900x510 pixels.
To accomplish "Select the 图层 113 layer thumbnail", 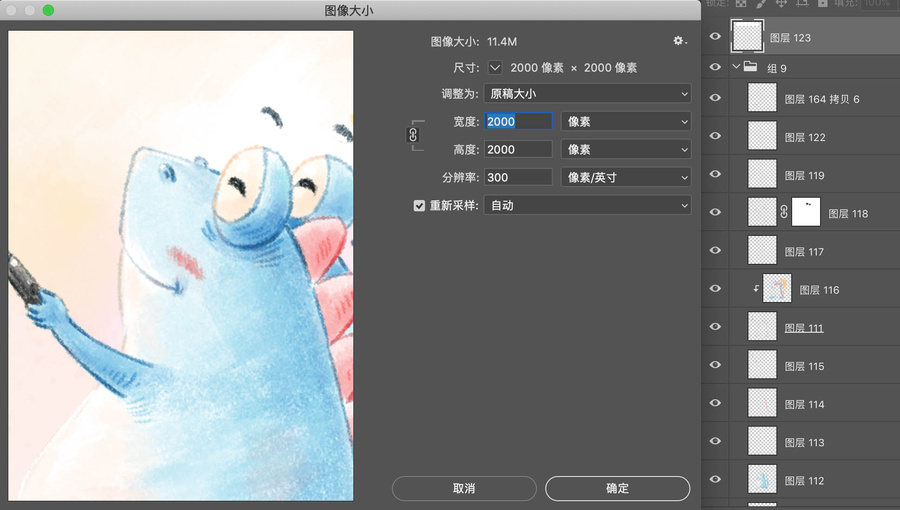I will tap(762, 441).
